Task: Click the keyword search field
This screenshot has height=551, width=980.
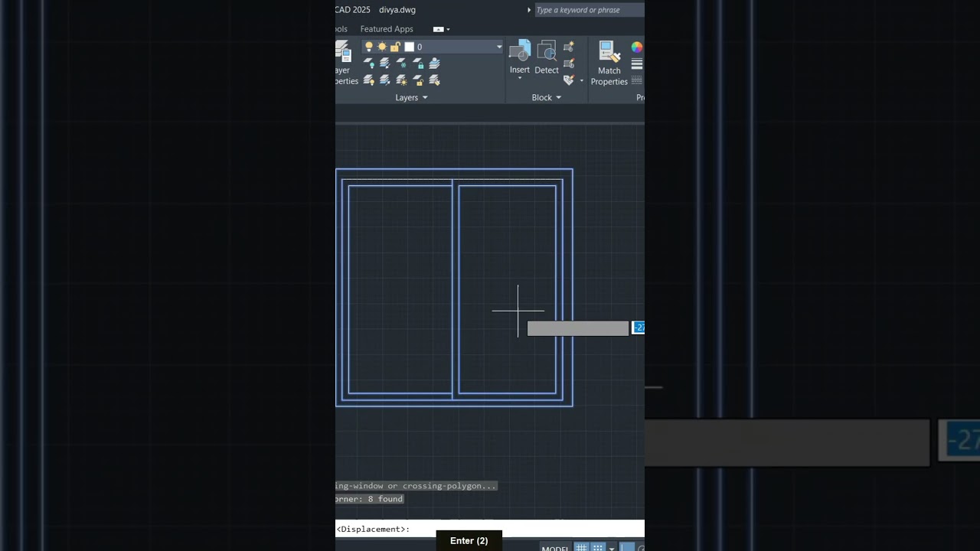Action: pos(590,10)
